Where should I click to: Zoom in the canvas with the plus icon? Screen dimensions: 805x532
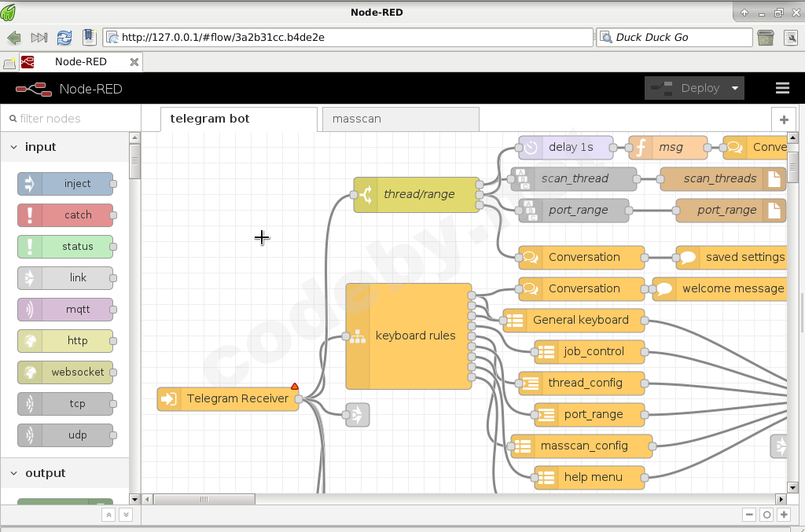tap(784, 515)
